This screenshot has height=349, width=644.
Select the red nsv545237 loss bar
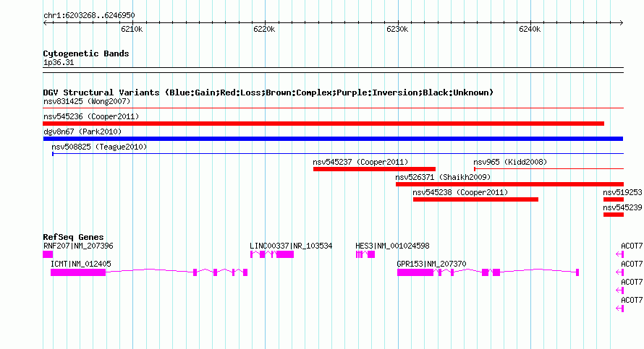click(374, 169)
